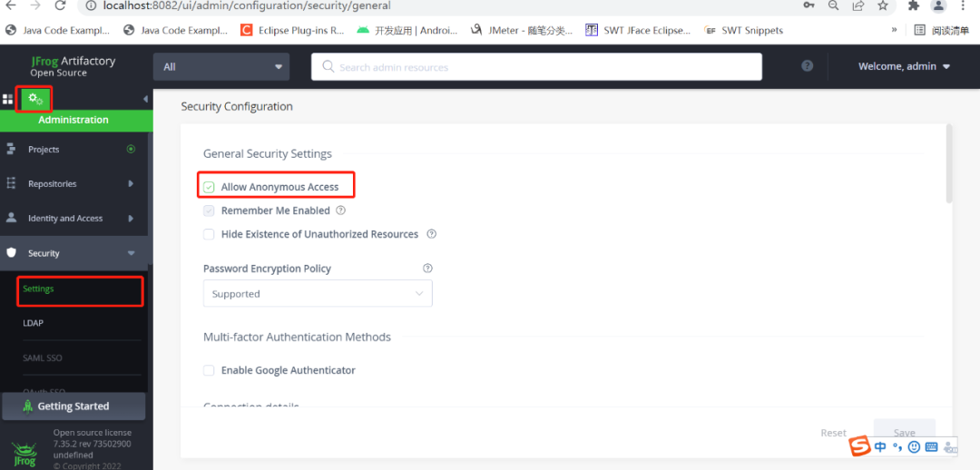Image resolution: width=980 pixels, height=470 pixels.
Task: Expand the Repositories submenu arrow
Action: click(131, 184)
